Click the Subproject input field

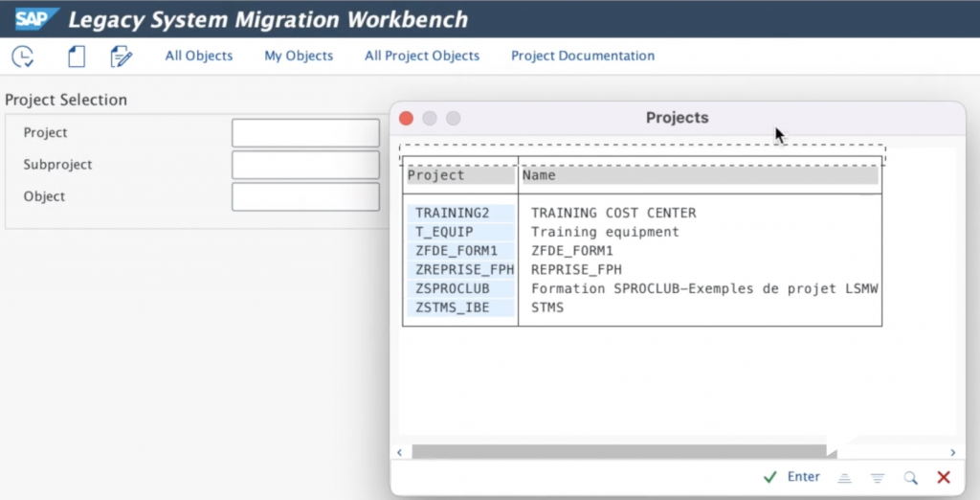[305, 165]
